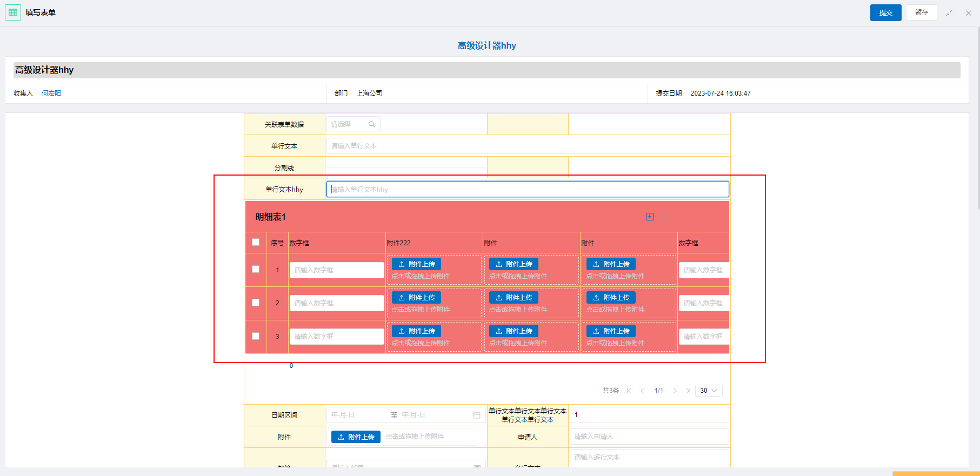Click the 共3条 record count

click(611, 391)
